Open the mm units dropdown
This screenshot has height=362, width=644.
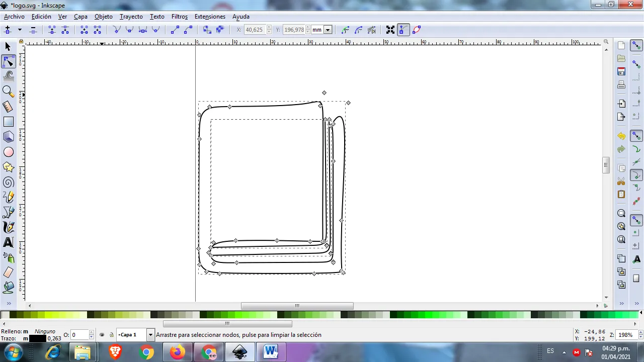click(328, 30)
